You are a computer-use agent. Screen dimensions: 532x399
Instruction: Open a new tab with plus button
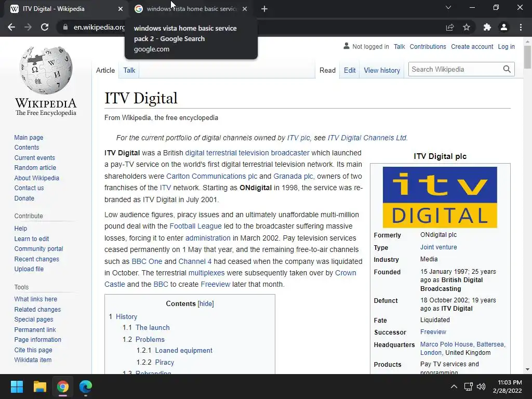pos(264,9)
